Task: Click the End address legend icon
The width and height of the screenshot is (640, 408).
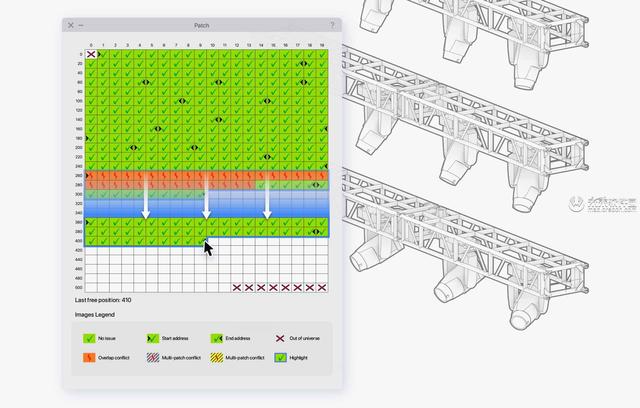Action: [216, 338]
